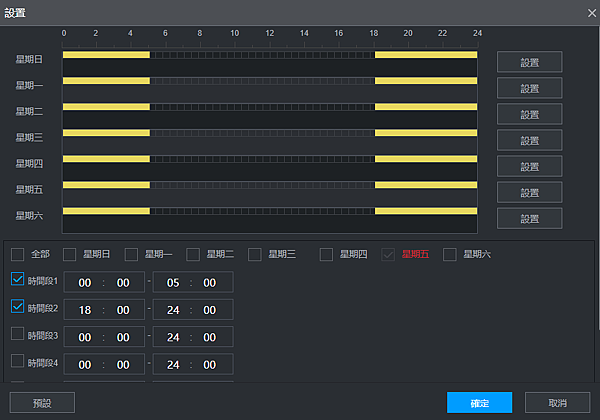Image resolution: width=600 pixels, height=420 pixels.
Task: Enable the 時間段4 checkbox
Action: [x=18, y=361]
